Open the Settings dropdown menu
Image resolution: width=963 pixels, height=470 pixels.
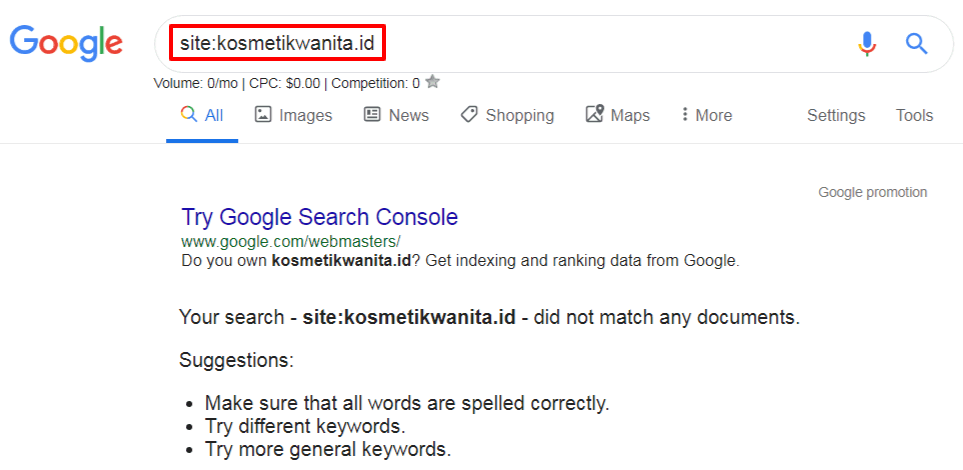[x=836, y=115]
